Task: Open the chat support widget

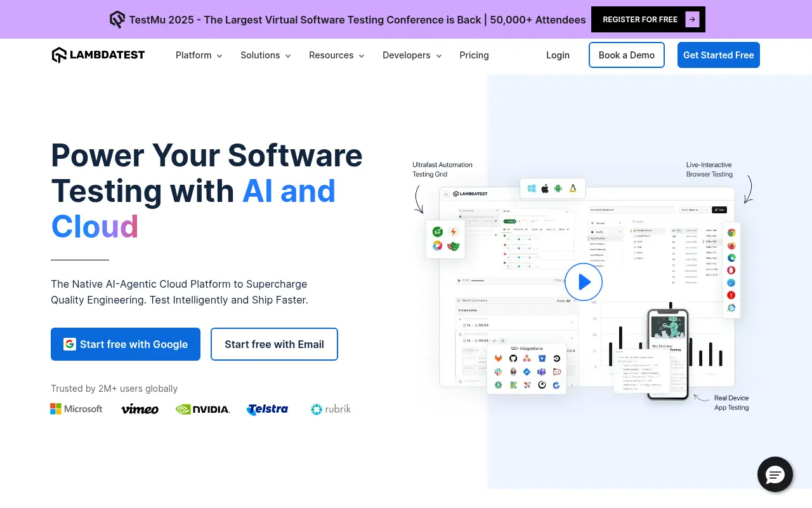Action: pos(775,474)
